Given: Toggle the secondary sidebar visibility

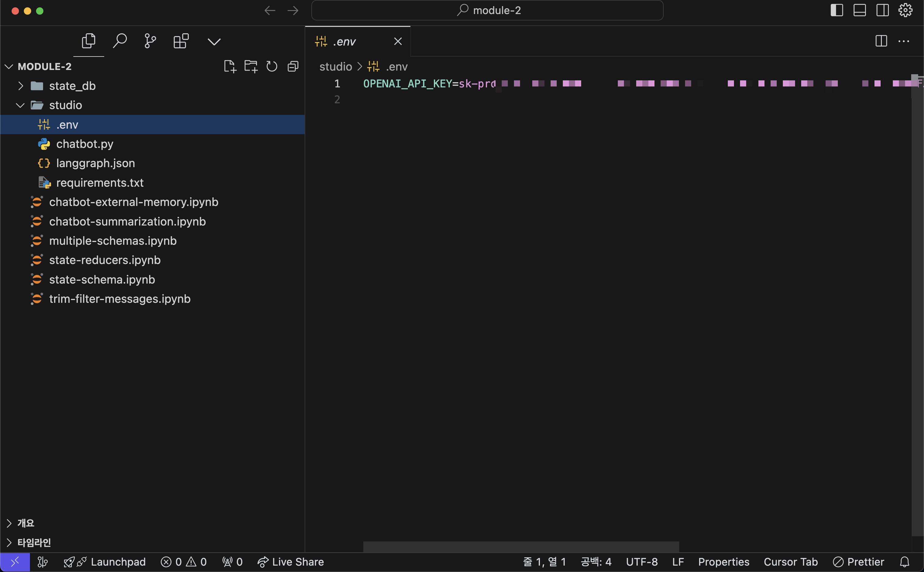Looking at the screenshot, I should (x=882, y=10).
